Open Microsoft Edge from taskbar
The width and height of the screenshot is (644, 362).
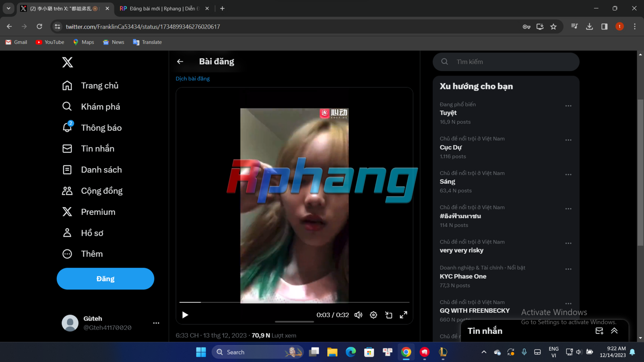(351, 352)
